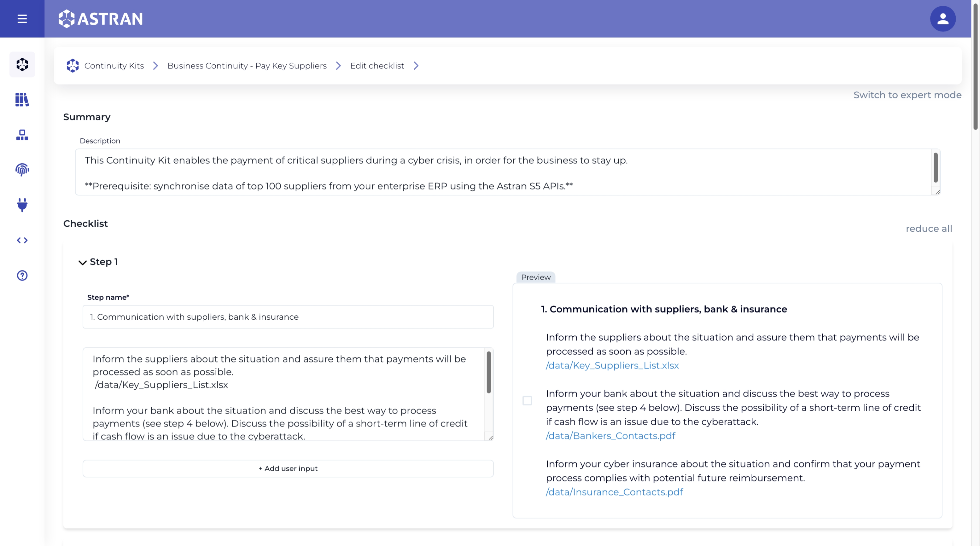Toggle the Step 1 expander chevron
The image size is (980, 546).
coord(82,262)
